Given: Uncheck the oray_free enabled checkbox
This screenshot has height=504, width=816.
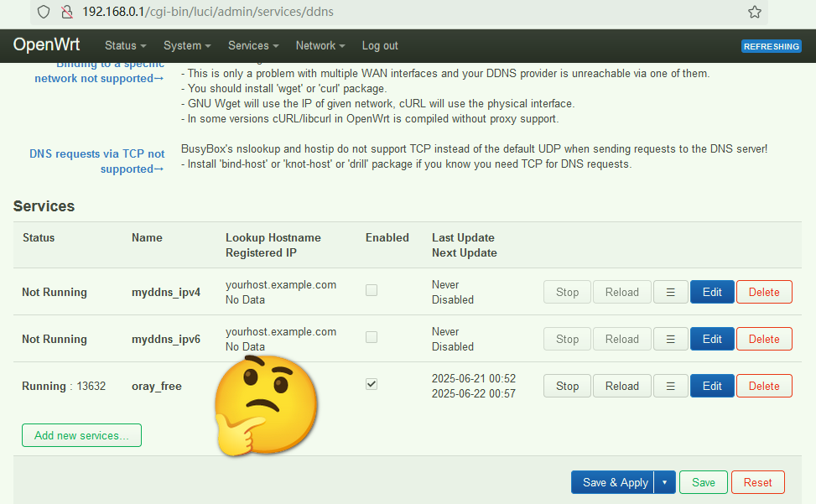Looking at the screenshot, I should pos(372,384).
